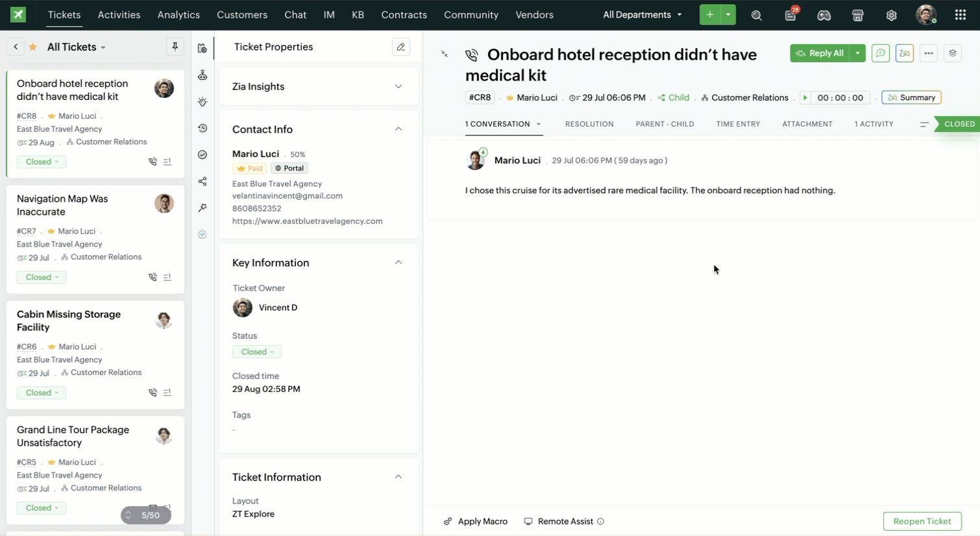Open the search icon in top bar

click(756, 15)
